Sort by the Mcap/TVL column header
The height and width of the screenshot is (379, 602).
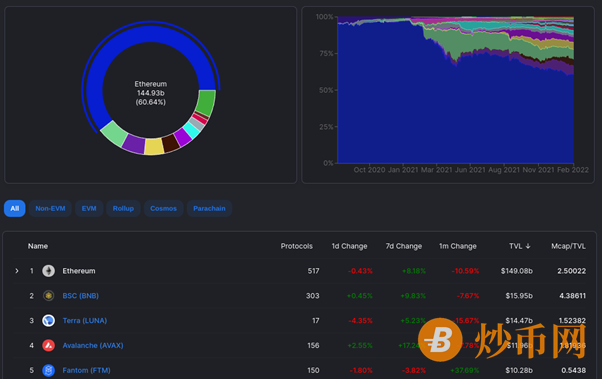(568, 246)
